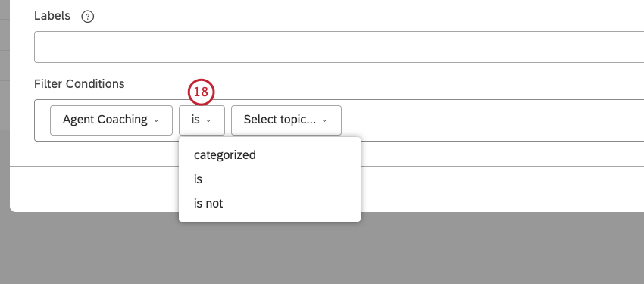Click the Labels field heading text

tap(52, 16)
